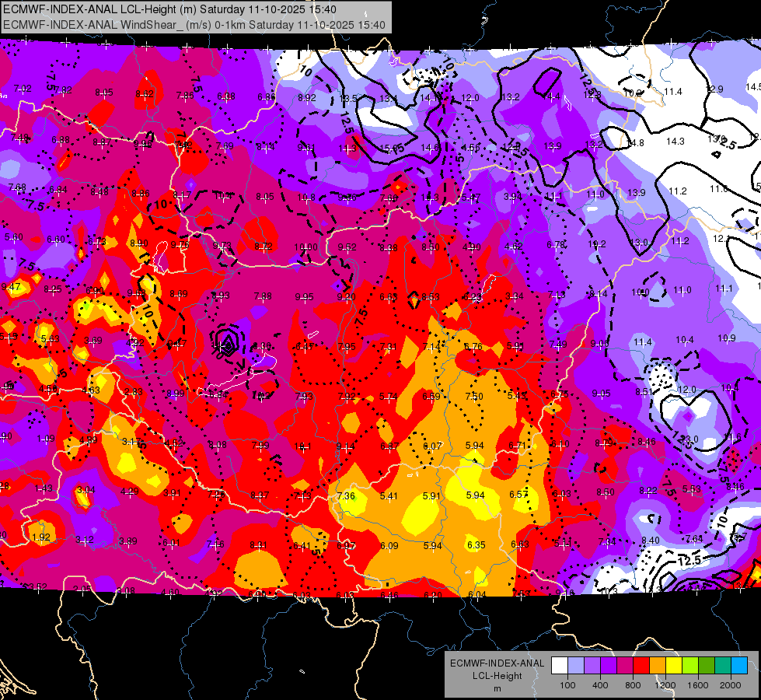
Task: Click the yellow legend swatch
Action: coord(674,666)
